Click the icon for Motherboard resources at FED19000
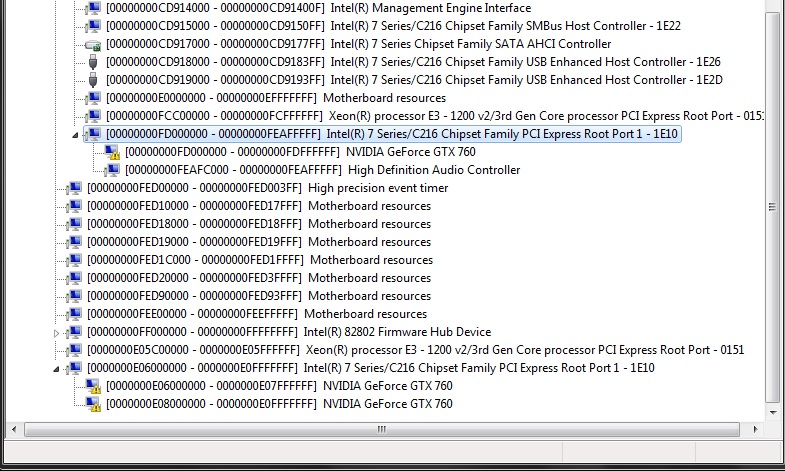The height and width of the screenshot is (471, 785). tap(74, 242)
